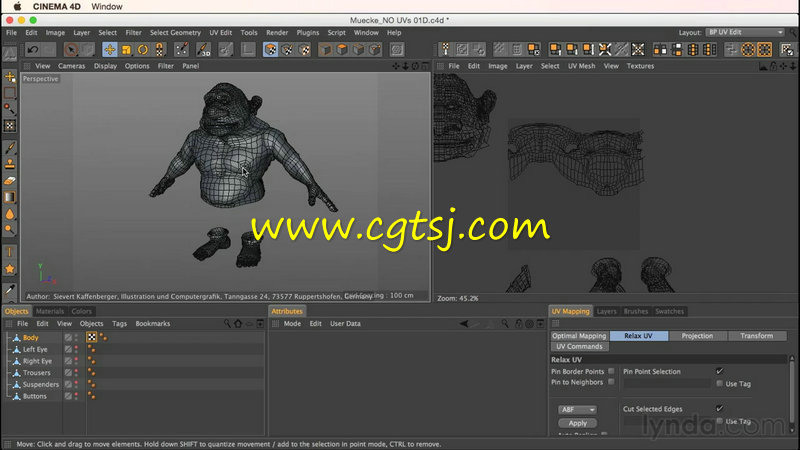The height and width of the screenshot is (450, 800).
Task: Toggle Use Tag under Pin Point Selection
Action: (719, 383)
